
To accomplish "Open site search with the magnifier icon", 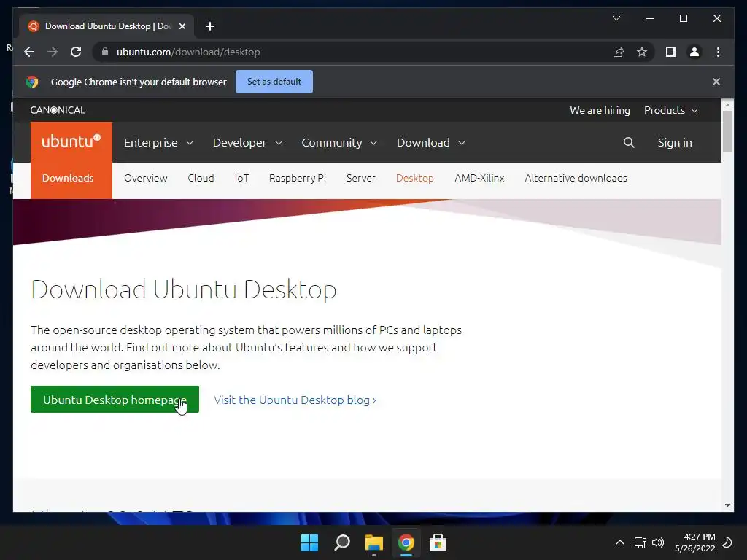I will pyautogui.click(x=629, y=142).
